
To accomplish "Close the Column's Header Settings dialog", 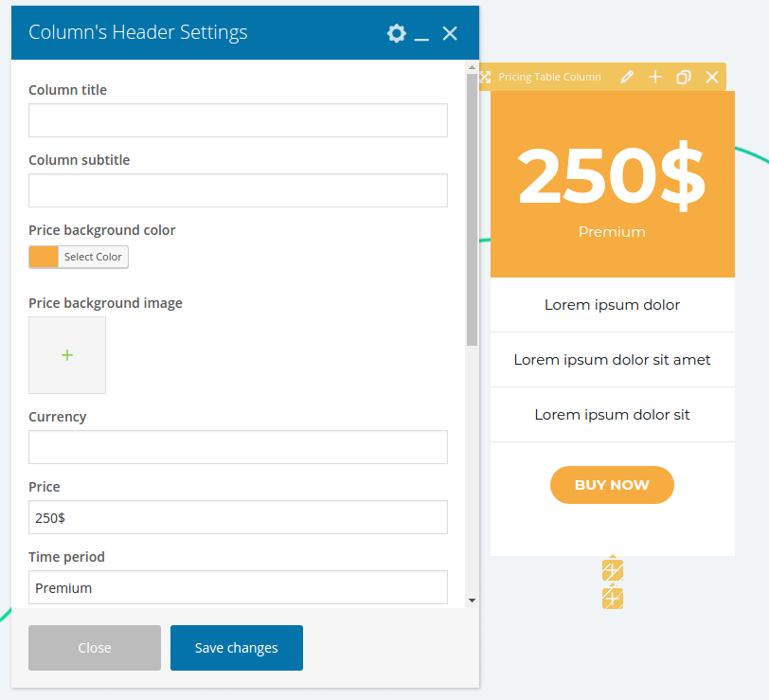I will click(450, 33).
